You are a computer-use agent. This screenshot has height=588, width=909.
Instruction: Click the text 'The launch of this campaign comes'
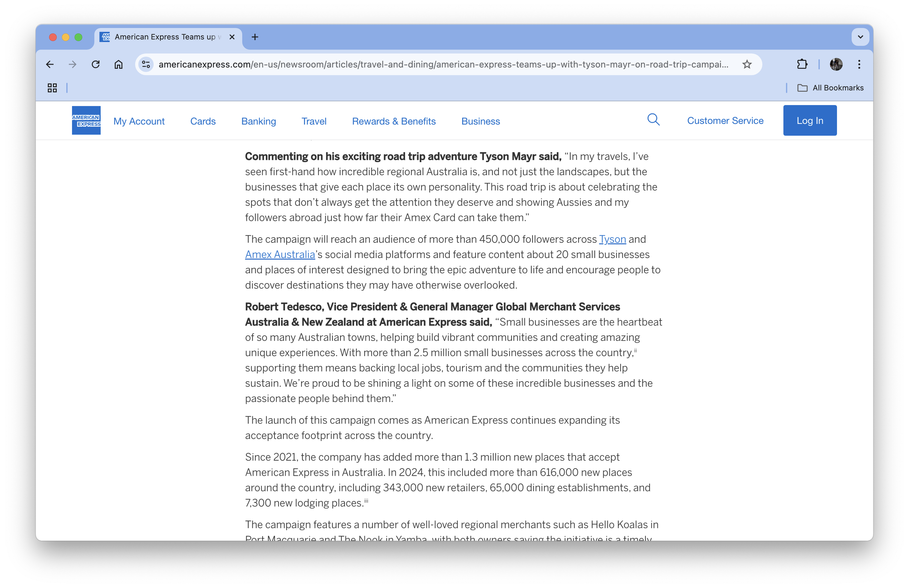coord(333,420)
